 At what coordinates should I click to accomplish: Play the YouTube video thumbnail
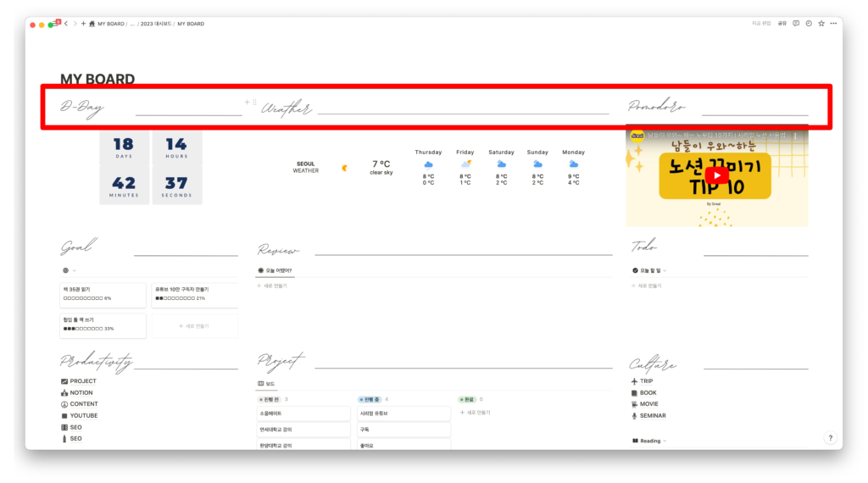716,175
